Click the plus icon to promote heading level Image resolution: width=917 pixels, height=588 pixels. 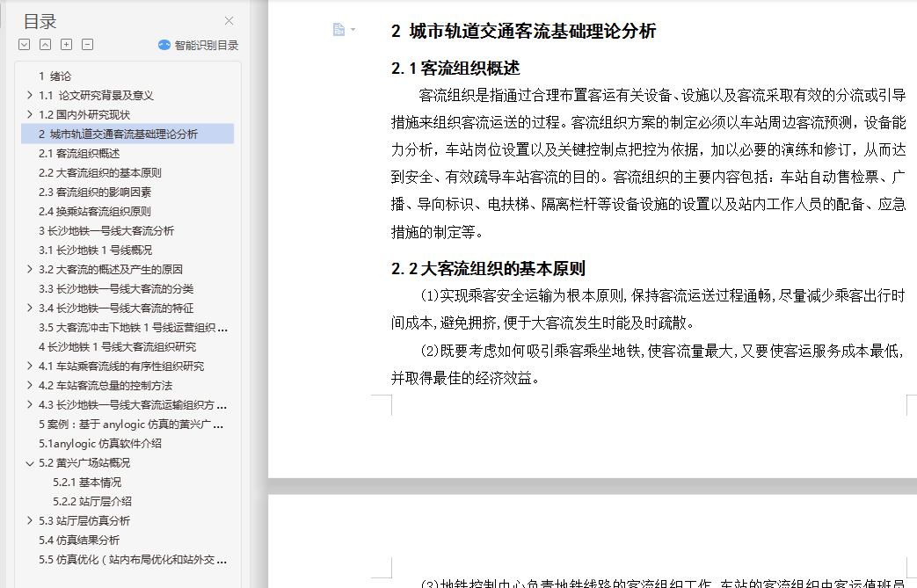67,45
